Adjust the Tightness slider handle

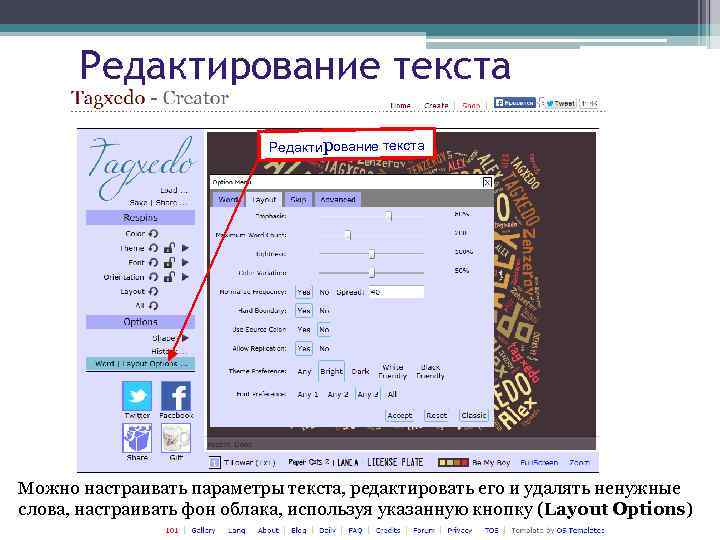[x=371, y=253]
